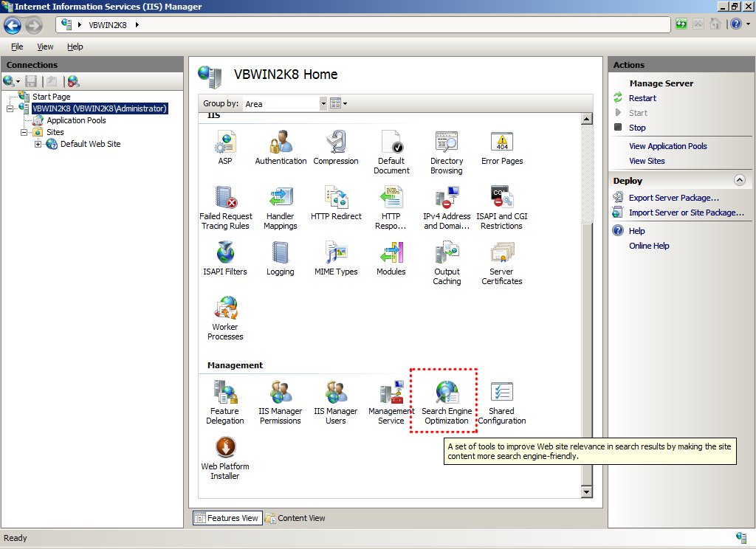This screenshot has width=756, height=549.
Task: Switch to Features View tab
Action: tap(227, 518)
